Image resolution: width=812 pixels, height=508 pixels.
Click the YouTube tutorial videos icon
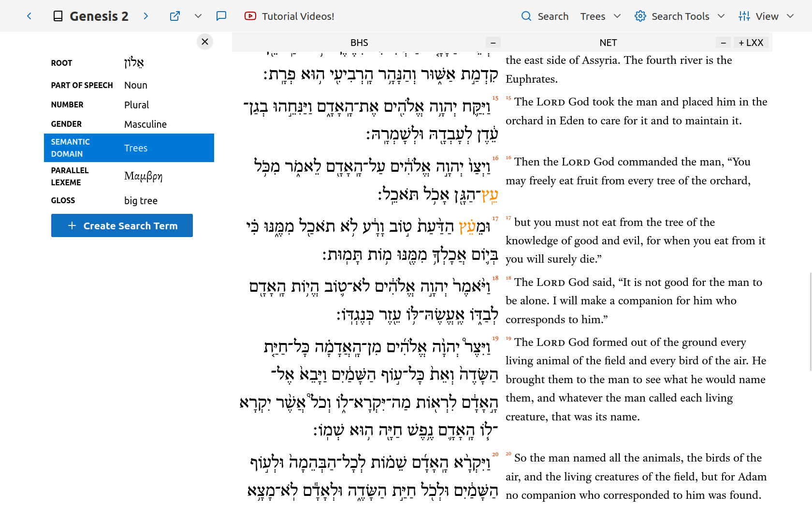point(250,16)
